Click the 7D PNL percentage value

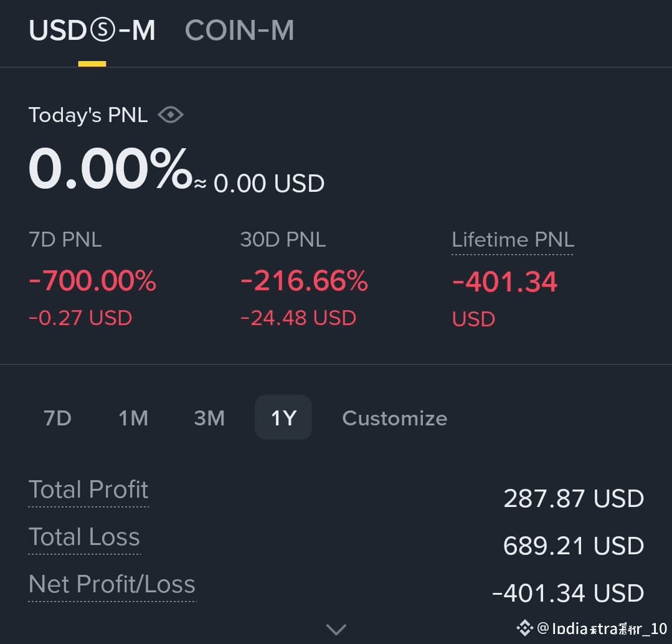point(92,281)
